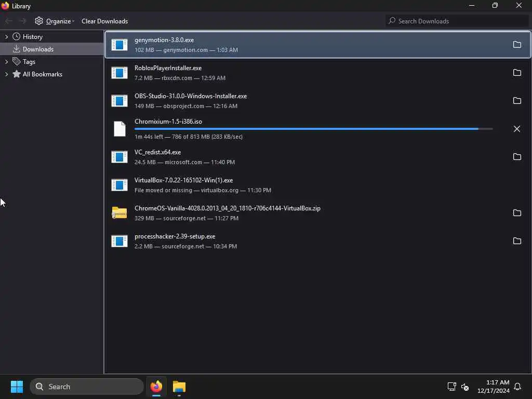Open the Organize dropdown menu
532x399 pixels.
(54, 21)
